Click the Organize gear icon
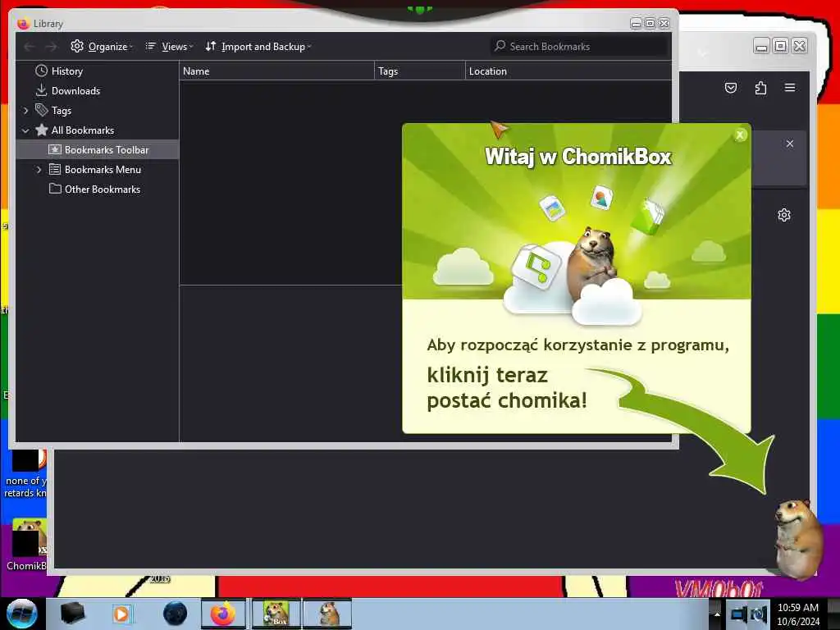 pyautogui.click(x=77, y=46)
